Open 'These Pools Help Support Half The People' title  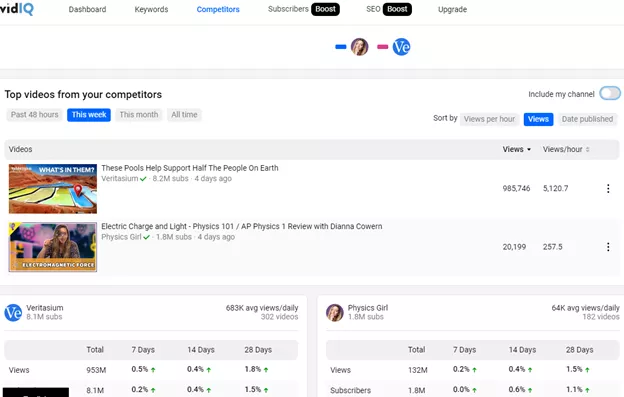190,168
